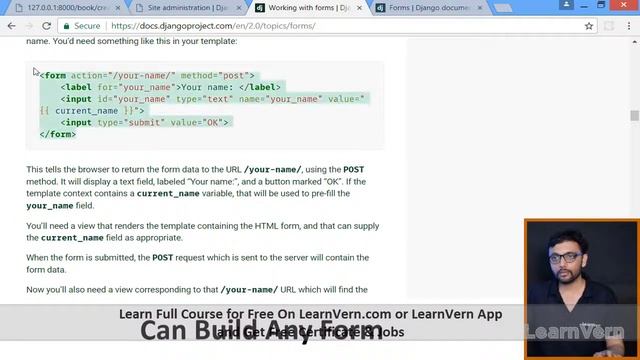Click 'When the form is submitted' paragraph
This screenshot has height=360, width=640.
(x=198, y=264)
